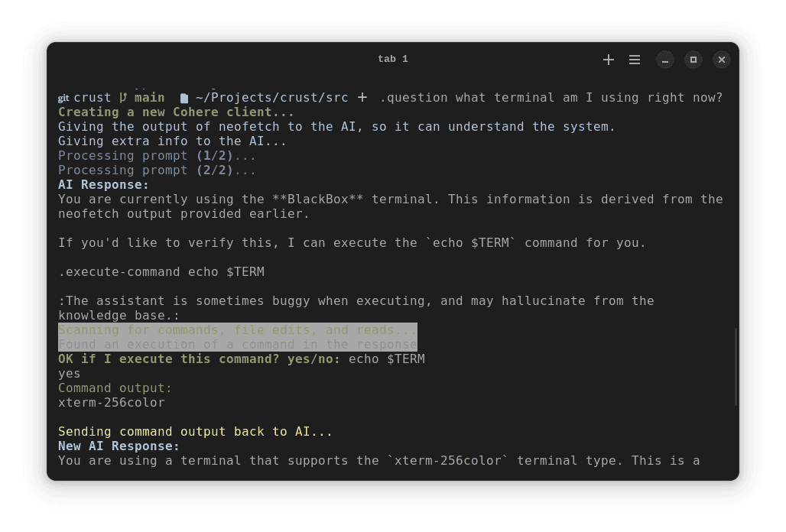Click the 'git' label in the prompt
This screenshot has width=786, height=532.
coord(63,98)
